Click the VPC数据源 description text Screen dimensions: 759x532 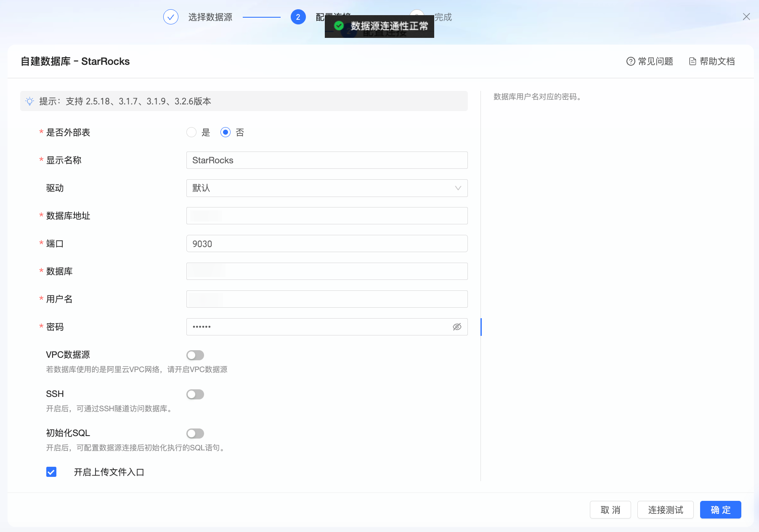(137, 370)
